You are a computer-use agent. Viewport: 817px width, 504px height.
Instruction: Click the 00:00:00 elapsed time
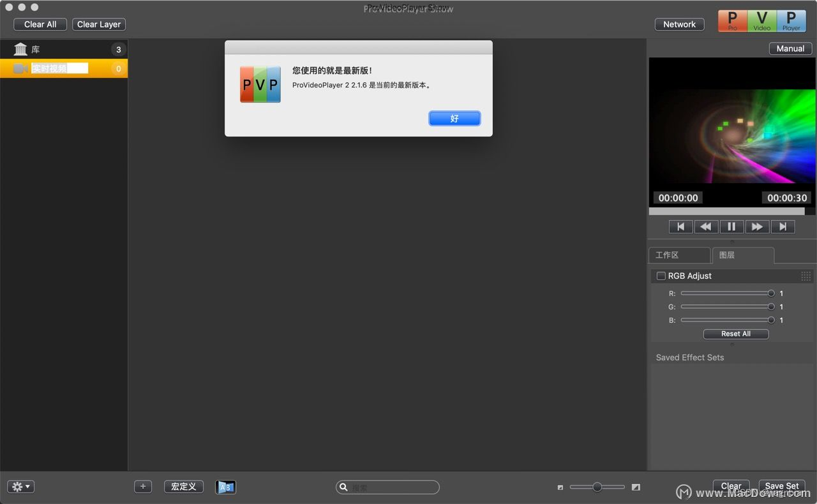tap(678, 198)
